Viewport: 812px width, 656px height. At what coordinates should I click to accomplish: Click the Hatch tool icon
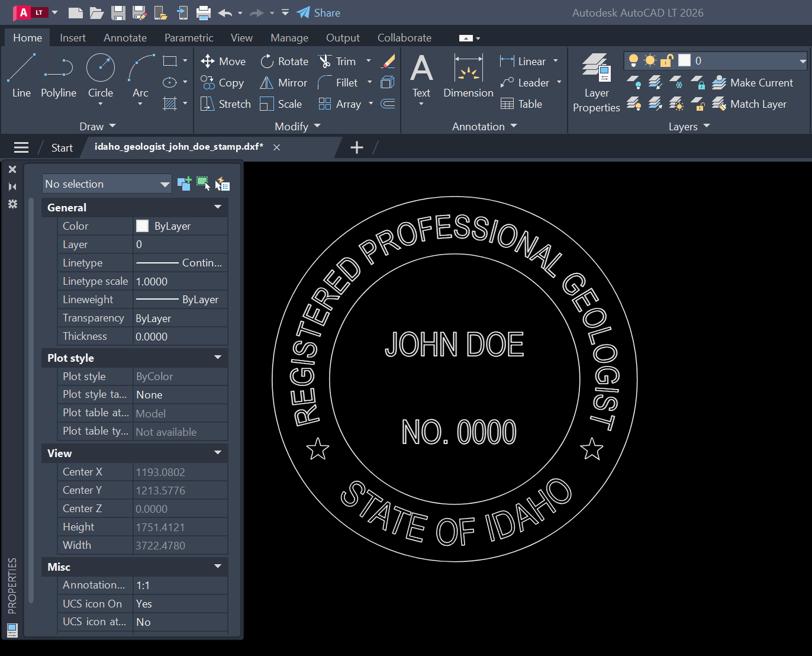coord(170,104)
